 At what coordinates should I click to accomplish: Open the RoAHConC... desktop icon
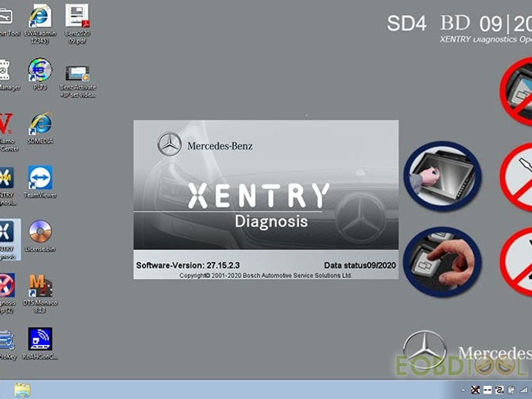pyautogui.click(x=40, y=344)
